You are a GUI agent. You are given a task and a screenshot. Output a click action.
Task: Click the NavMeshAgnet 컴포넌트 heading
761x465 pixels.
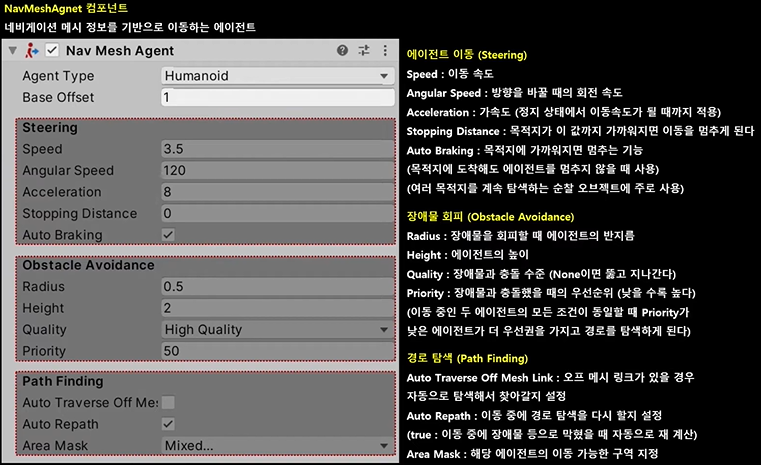pos(66,8)
